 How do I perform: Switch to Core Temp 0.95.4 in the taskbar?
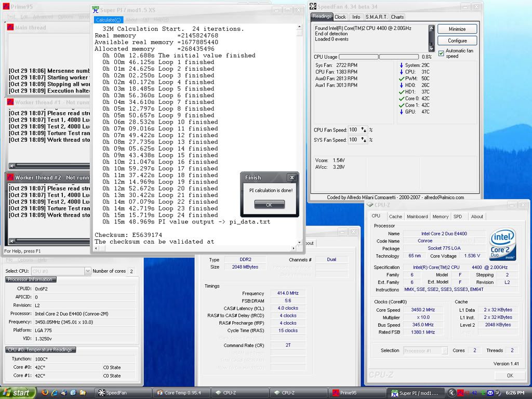pyautogui.click(x=181, y=393)
